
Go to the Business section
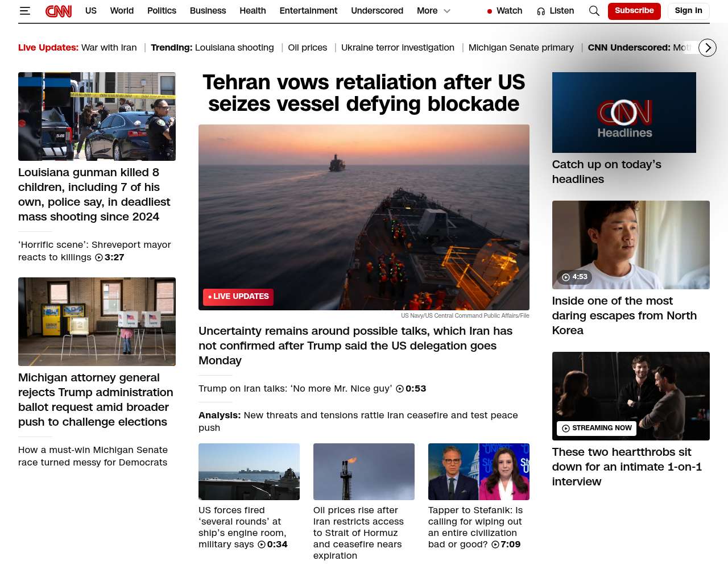208,11
